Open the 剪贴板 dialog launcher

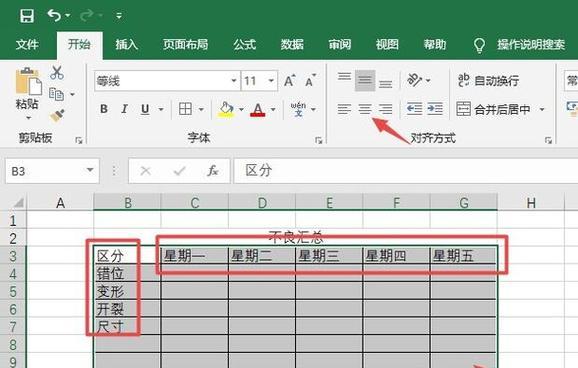pos(79,140)
